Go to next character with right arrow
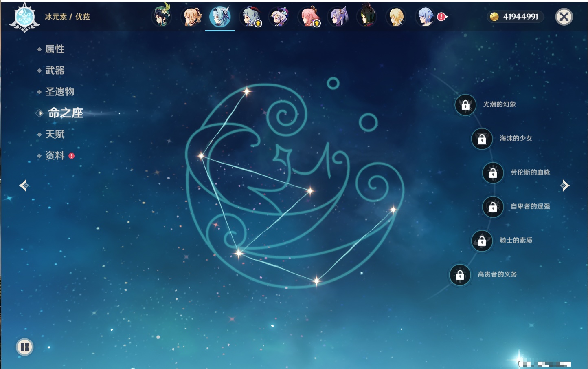 pyautogui.click(x=565, y=186)
